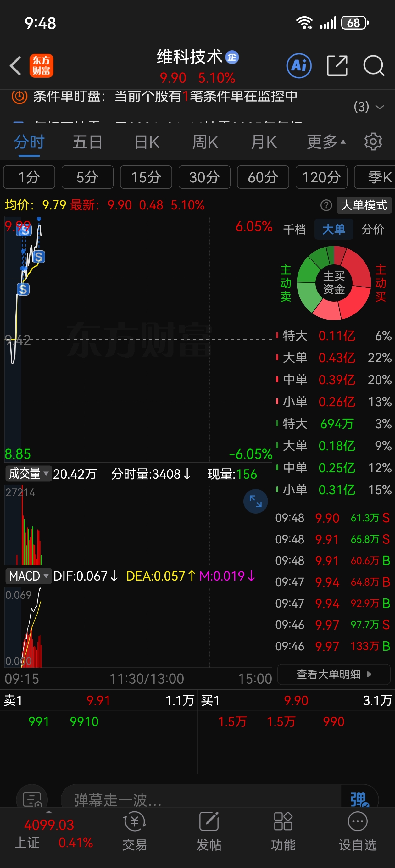Tap the 维科技术 stock title

(189, 57)
